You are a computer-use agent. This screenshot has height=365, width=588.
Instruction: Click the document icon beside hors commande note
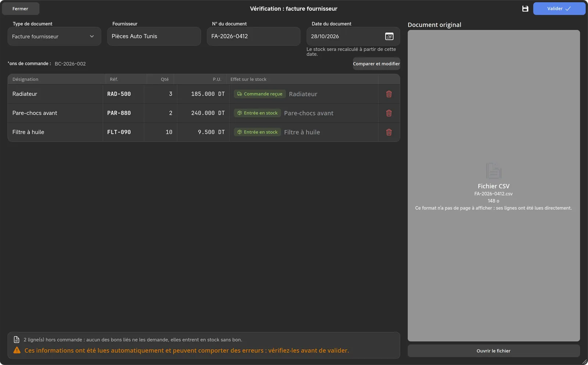[17, 340]
